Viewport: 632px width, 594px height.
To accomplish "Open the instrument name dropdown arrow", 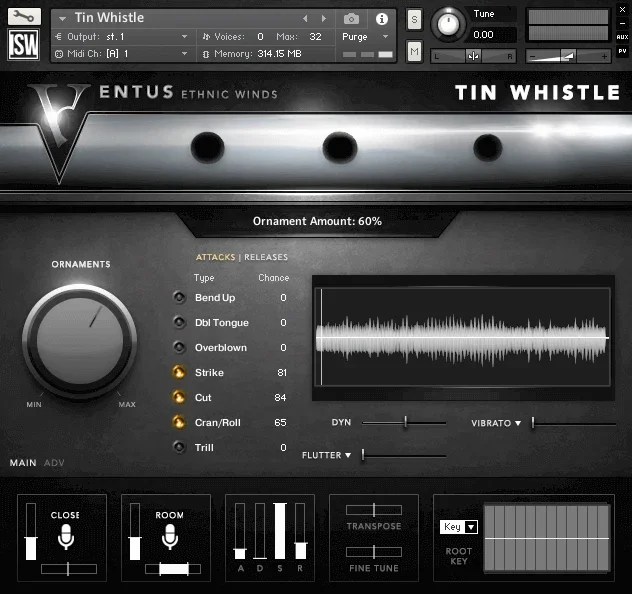I will click(62, 19).
